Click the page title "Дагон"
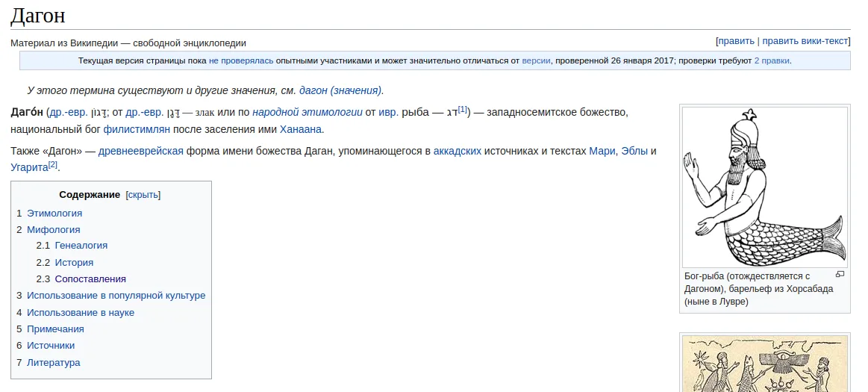The image size is (868, 392). point(37,15)
